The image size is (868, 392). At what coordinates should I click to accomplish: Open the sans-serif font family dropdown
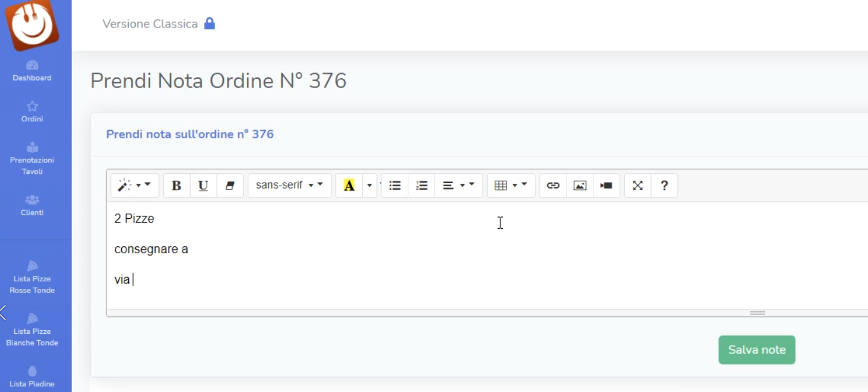click(289, 186)
